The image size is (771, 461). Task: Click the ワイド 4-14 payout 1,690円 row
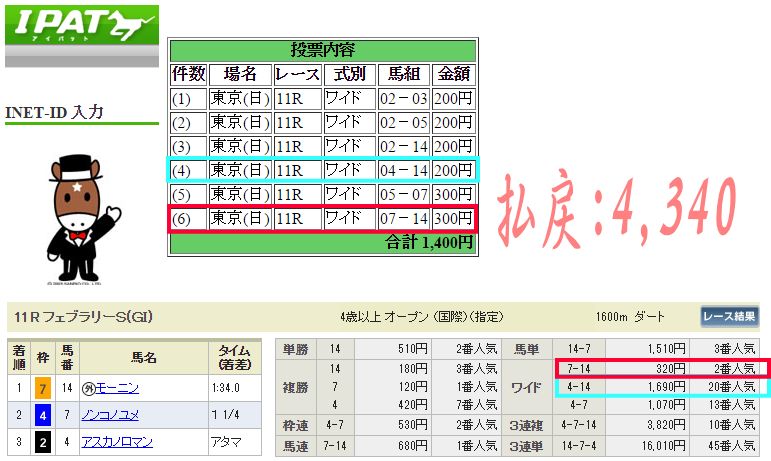tap(660, 386)
